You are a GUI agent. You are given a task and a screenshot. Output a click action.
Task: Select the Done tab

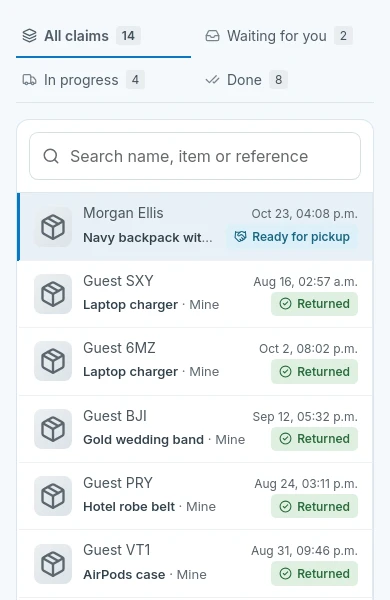pyautogui.click(x=246, y=80)
